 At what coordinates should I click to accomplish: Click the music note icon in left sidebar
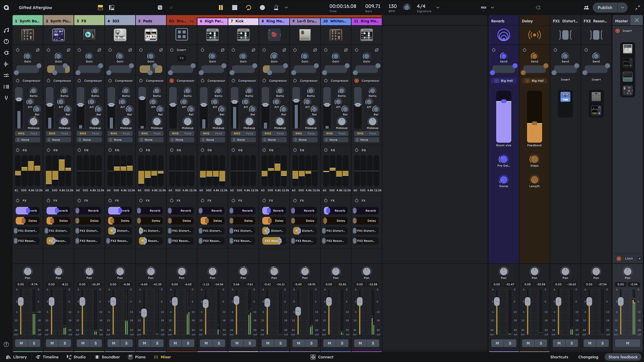tap(6, 30)
